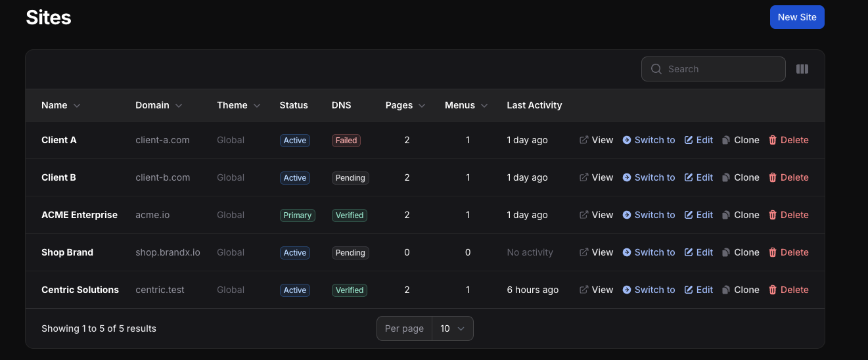Viewport: 868px width, 360px height.
Task: Click Switch to icon for Client B
Action: 627,177
